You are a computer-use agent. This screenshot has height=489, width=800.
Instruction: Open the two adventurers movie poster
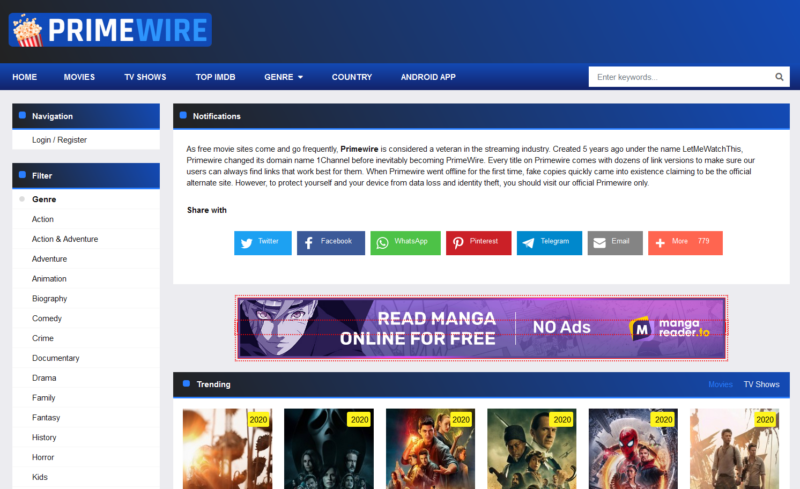click(x=735, y=449)
